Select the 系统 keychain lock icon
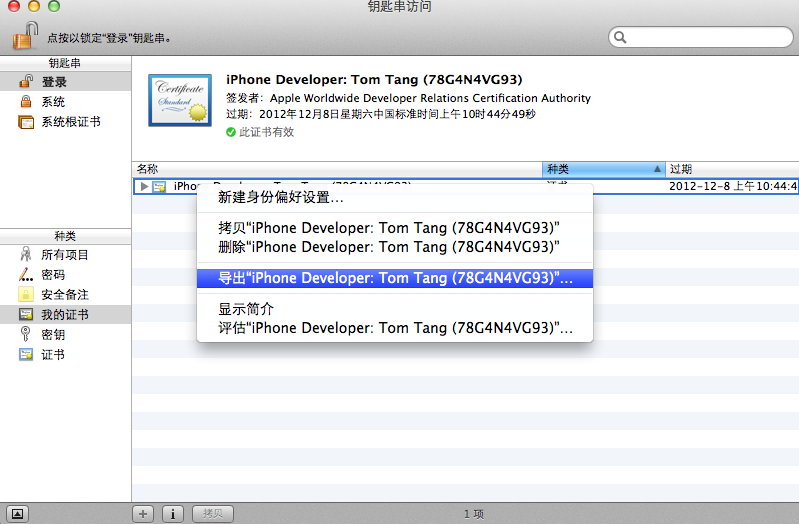799x524 pixels. [x=26, y=101]
